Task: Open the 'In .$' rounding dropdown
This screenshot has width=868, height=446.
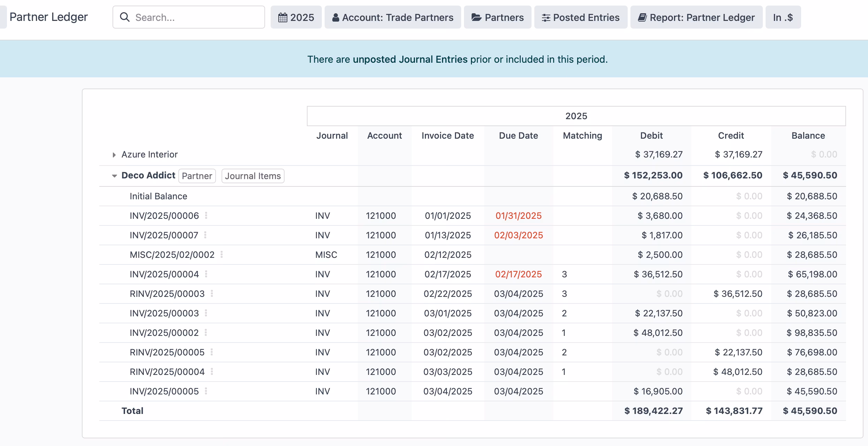Action: (783, 17)
